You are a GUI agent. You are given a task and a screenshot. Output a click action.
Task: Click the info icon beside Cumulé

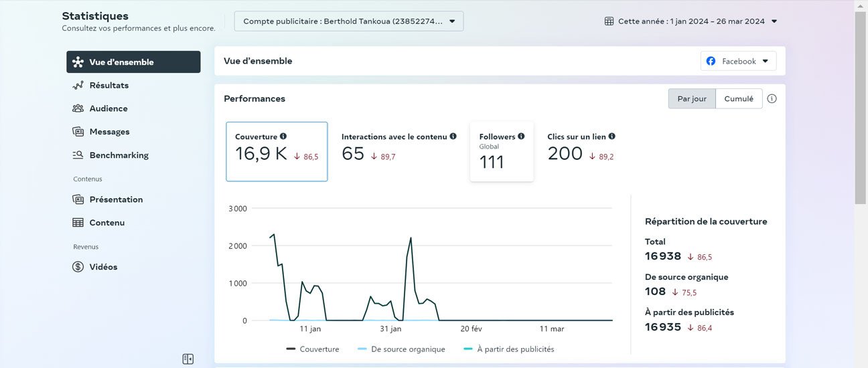[772, 99]
